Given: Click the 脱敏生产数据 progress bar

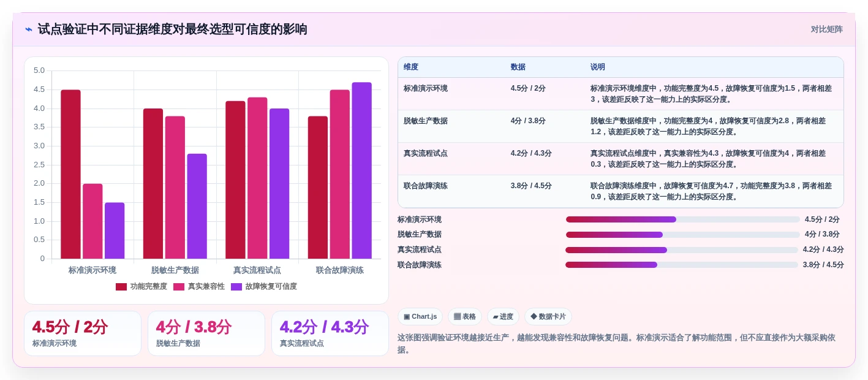Looking at the screenshot, I should coord(683,235).
